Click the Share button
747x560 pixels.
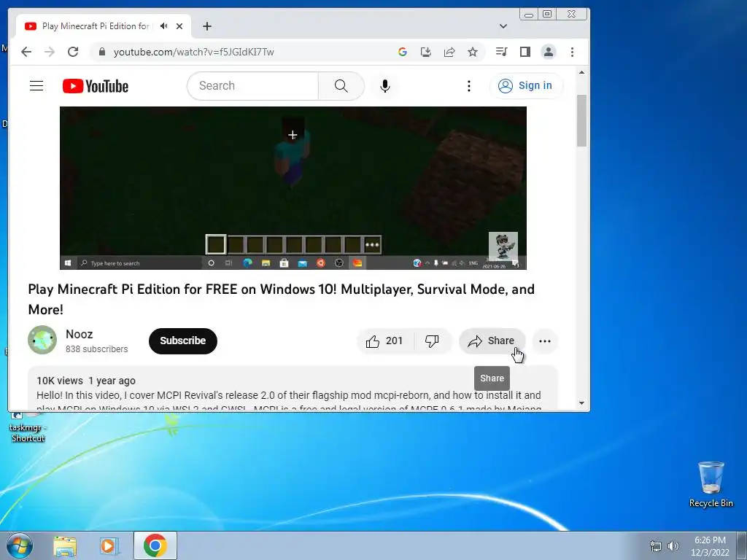pyautogui.click(x=492, y=341)
